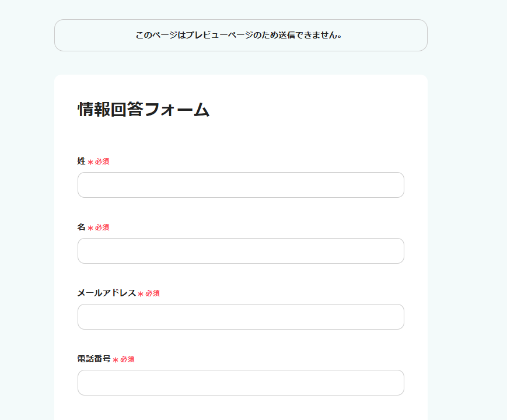
Task: Click the メールアドレス label text
Action: 107,293
